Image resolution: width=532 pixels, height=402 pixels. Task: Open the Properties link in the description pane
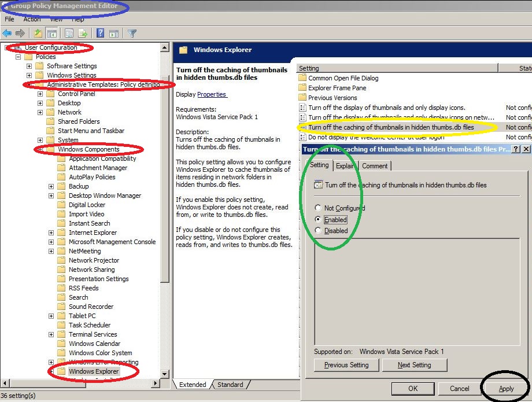pyautogui.click(x=212, y=94)
